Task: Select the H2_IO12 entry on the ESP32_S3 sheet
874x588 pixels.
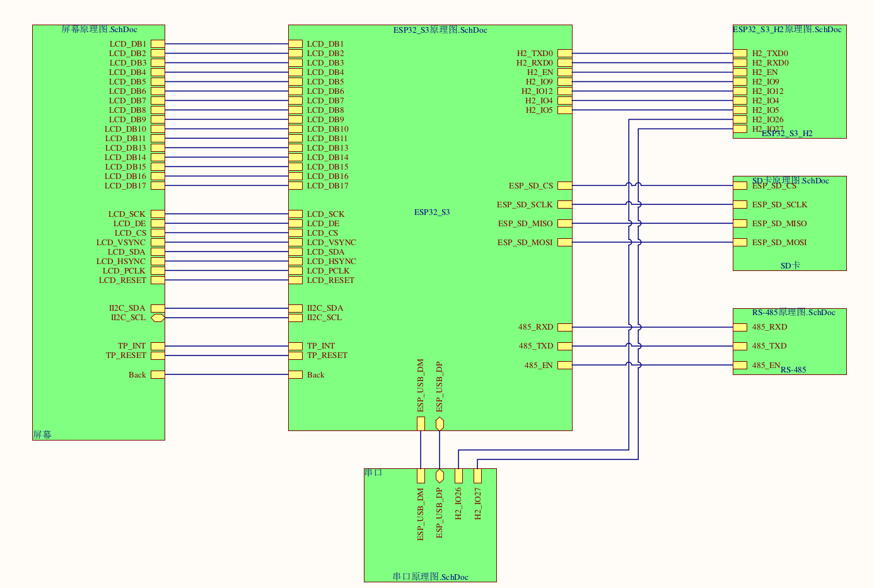Action: (565, 91)
